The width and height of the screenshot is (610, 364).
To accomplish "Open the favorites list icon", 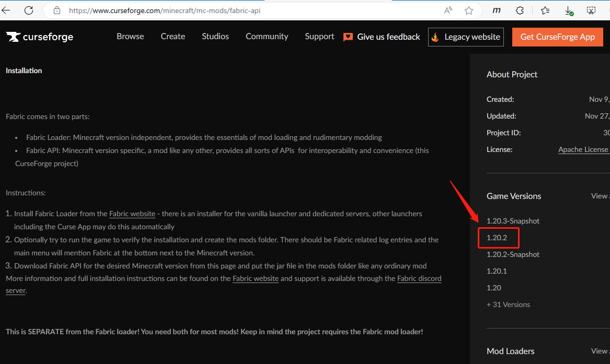I will pos(545,10).
